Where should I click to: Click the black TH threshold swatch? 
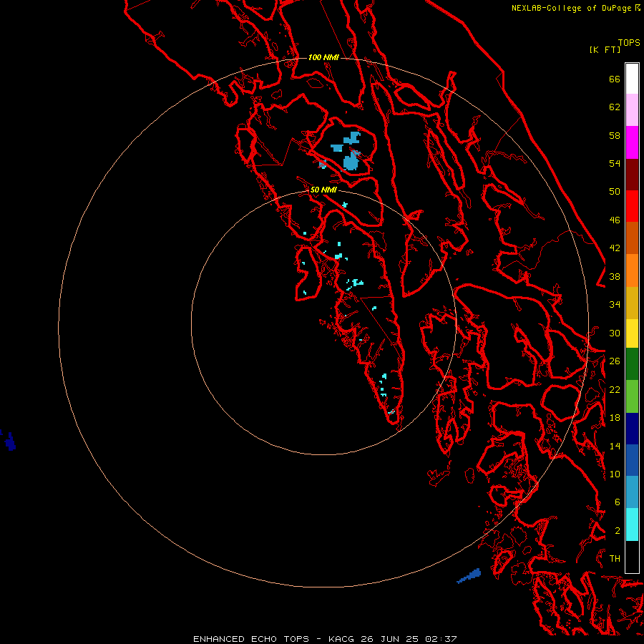coord(632,557)
